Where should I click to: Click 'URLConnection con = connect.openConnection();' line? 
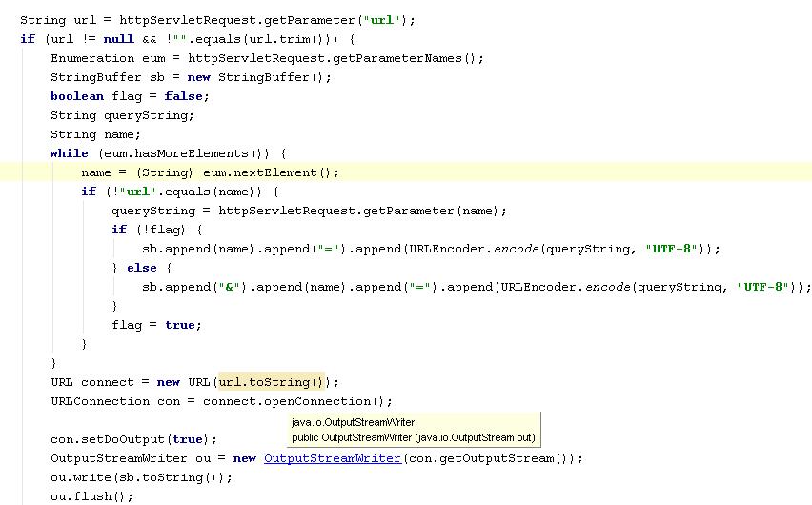pyautogui.click(x=221, y=401)
